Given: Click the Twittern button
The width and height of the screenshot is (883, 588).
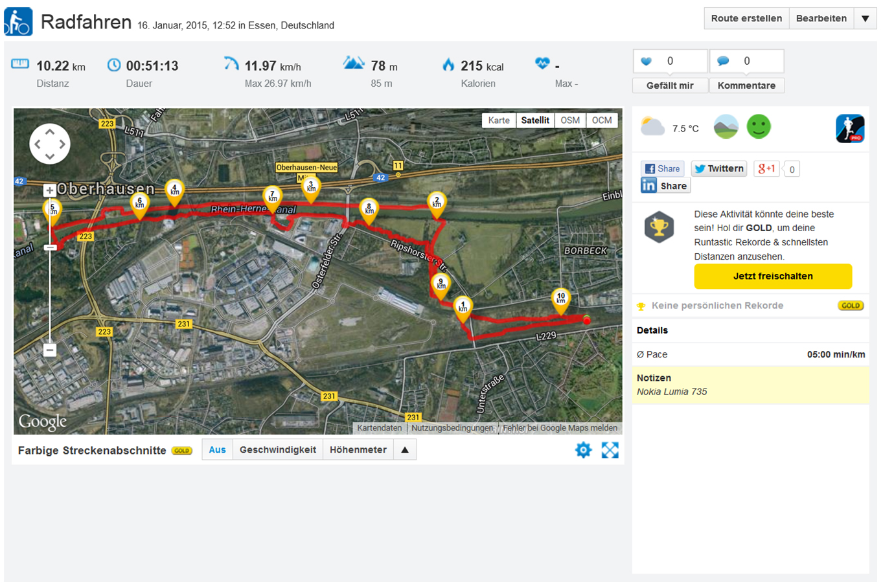Looking at the screenshot, I should 719,169.
